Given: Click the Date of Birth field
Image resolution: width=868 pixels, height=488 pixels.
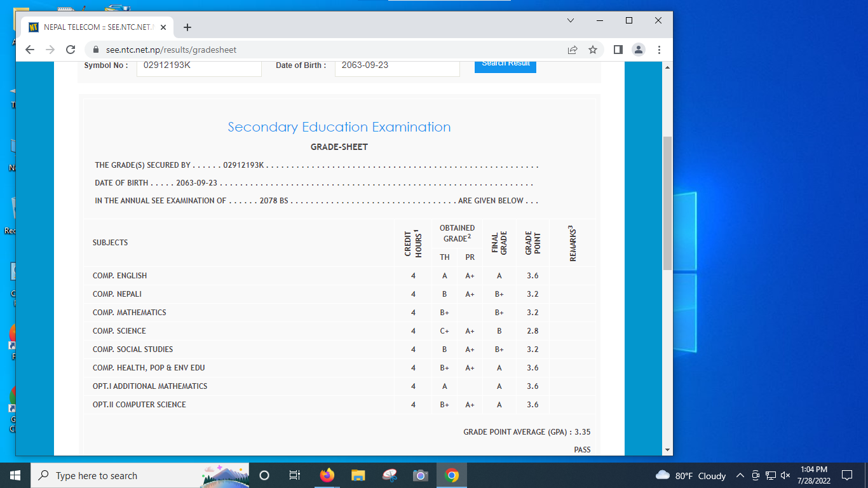Looking at the screenshot, I should click(x=397, y=66).
